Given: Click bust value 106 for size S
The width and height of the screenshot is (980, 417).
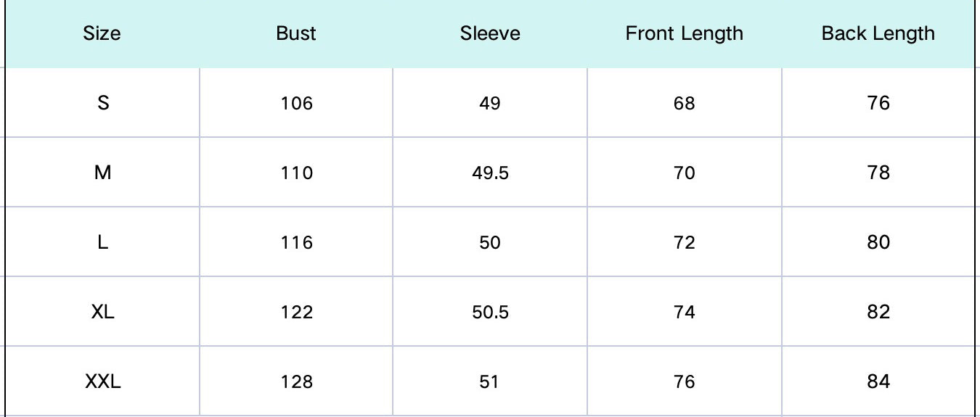Looking at the screenshot, I should point(296,104).
